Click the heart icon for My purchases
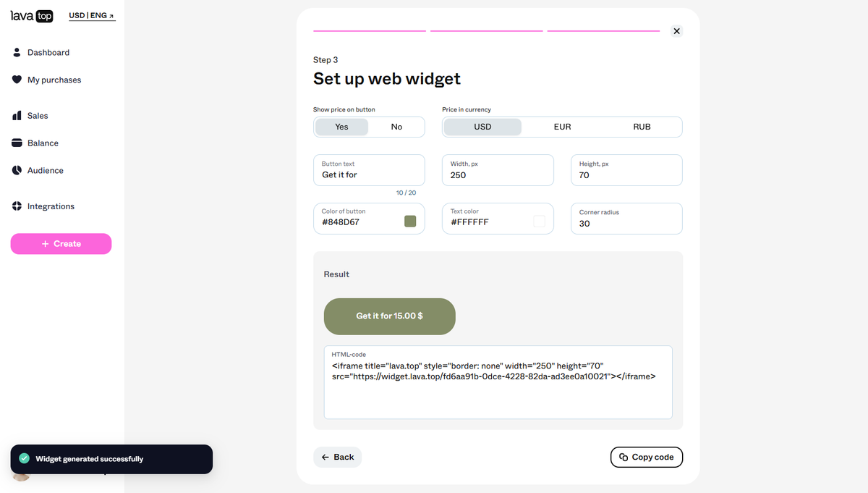This screenshot has height=493, width=868. tap(17, 80)
